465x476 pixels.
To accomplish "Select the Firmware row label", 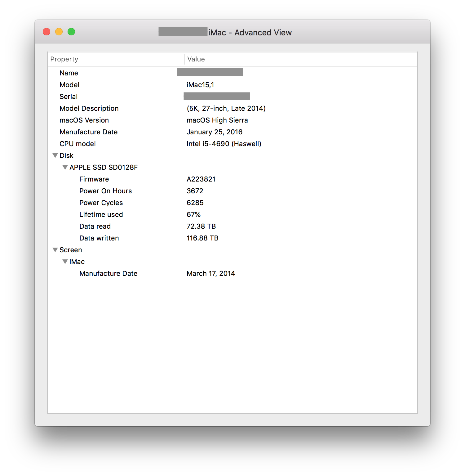I will [x=94, y=179].
